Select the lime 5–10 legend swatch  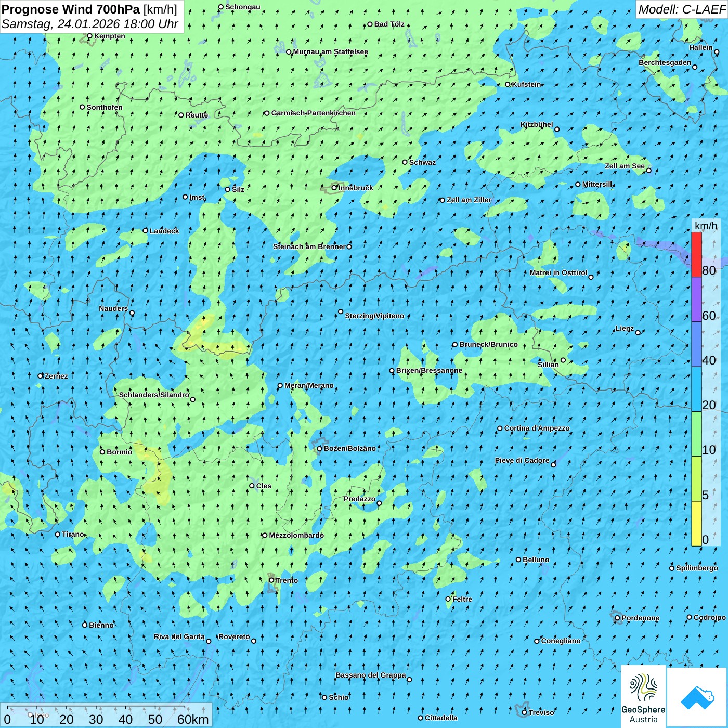tap(696, 479)
